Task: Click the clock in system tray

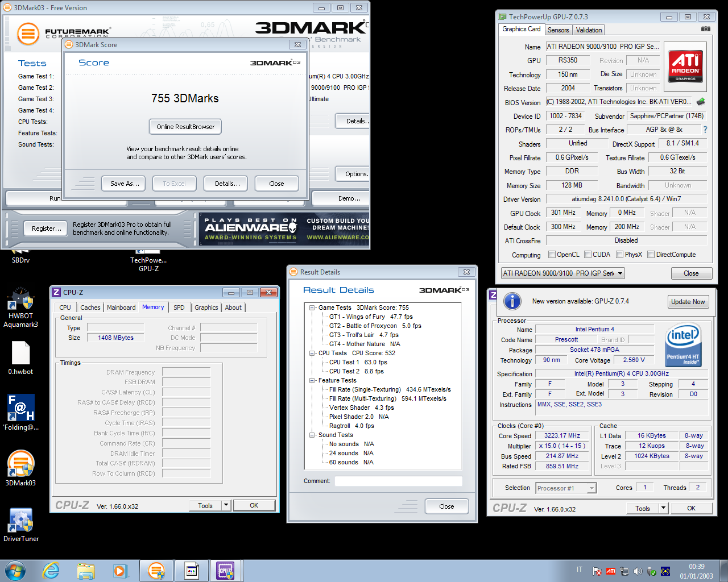Action: (x=696, y=571)
